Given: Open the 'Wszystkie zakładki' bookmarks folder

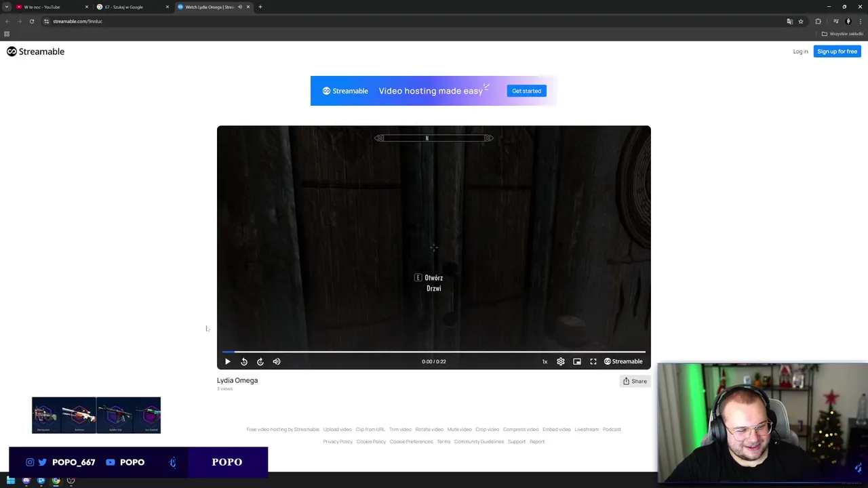Looking at the screenshot, I should coord(842,34).
